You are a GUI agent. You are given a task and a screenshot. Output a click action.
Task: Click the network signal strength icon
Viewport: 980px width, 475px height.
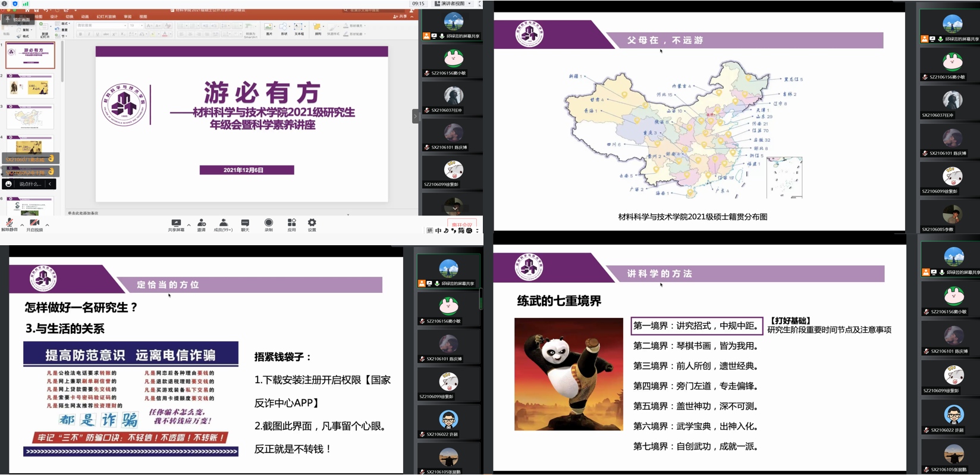(x=26, y=4)
